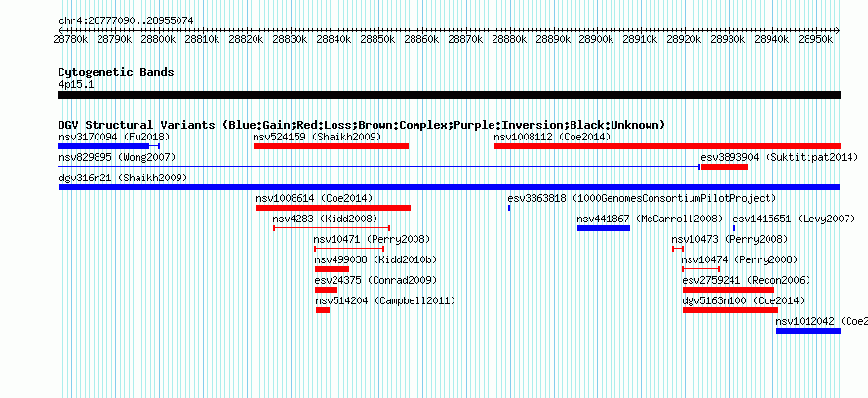This screenshot has height=398, width=868.
Task: Open esv24375 (Conrad2009) label
Action: 375,280
